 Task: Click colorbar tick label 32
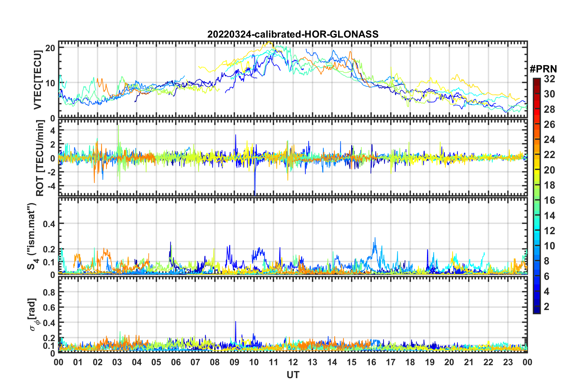pos(549,79)
